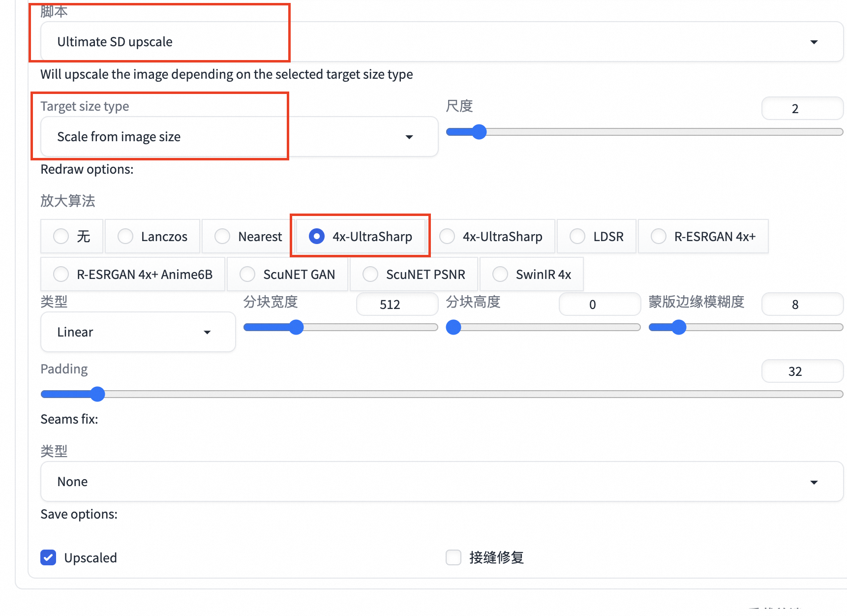
Task: Select the ScuNET PSNR option
Action: (x=370, y=275)
